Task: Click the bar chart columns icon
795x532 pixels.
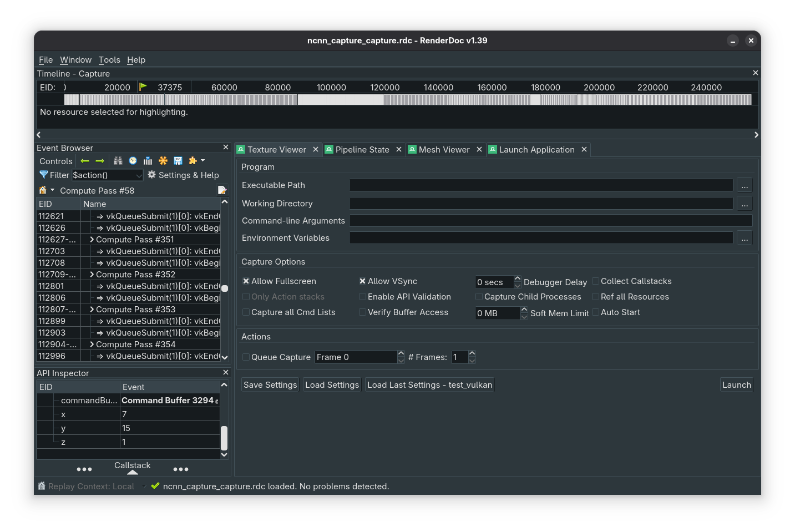Action: tap(148, 161)
